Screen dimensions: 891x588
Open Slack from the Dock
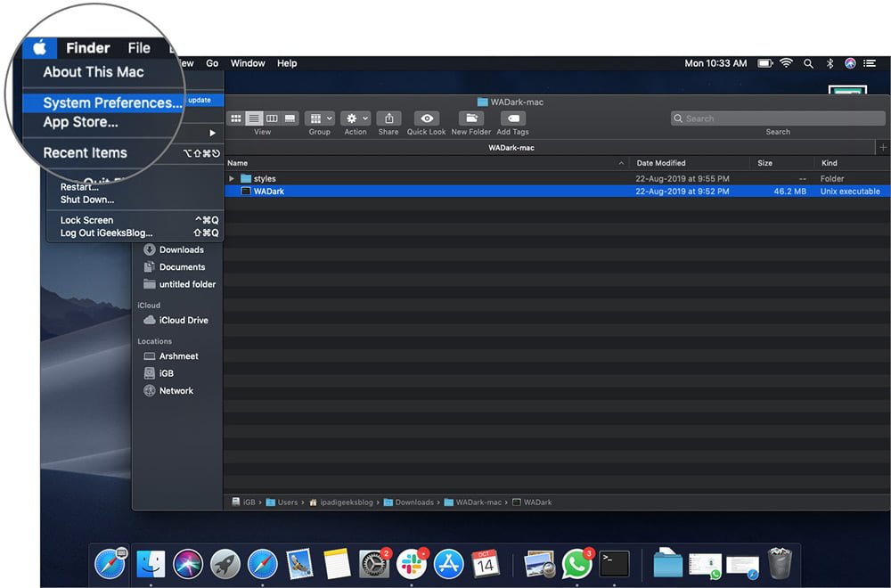coord(412,565)
